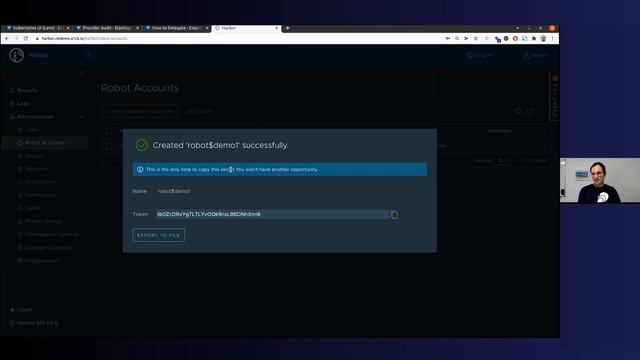Click the green success checkmark icon
640x360 pixels.
[142, 145]
